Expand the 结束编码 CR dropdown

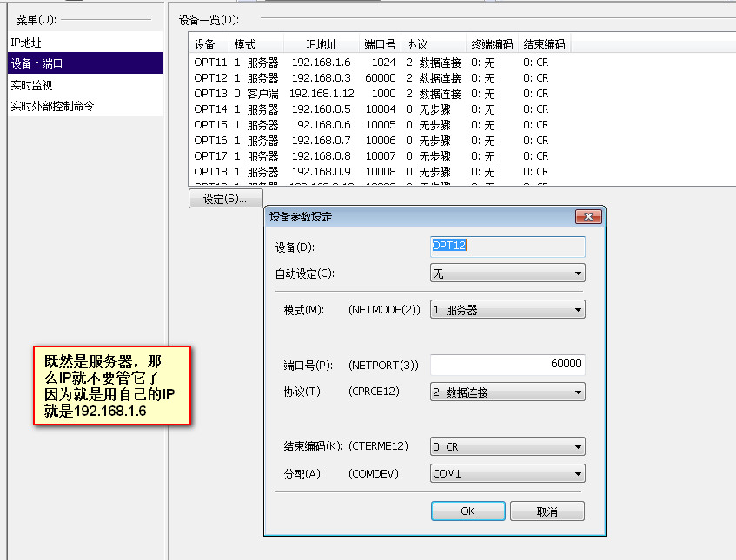coord(507,447)
